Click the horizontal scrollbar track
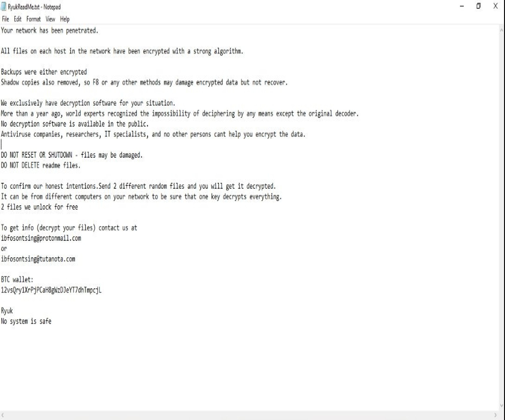Screen dimensions: 505x420 click(x=249, y=415)
